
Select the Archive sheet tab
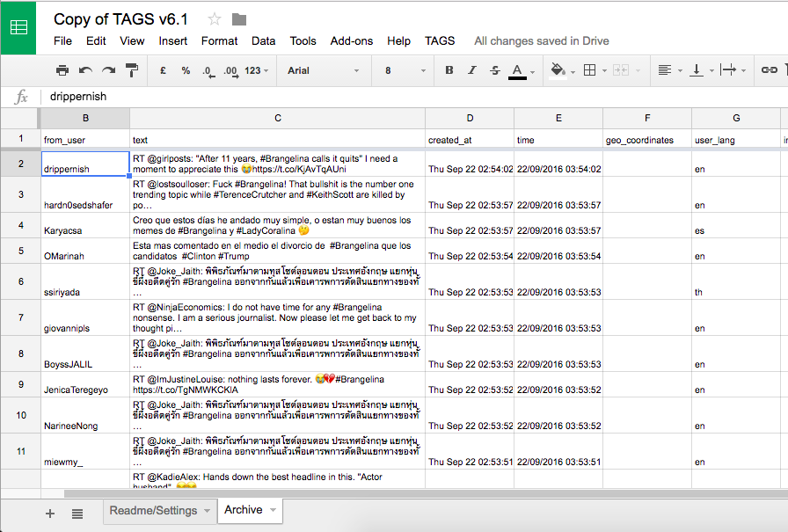click(244, 510)
